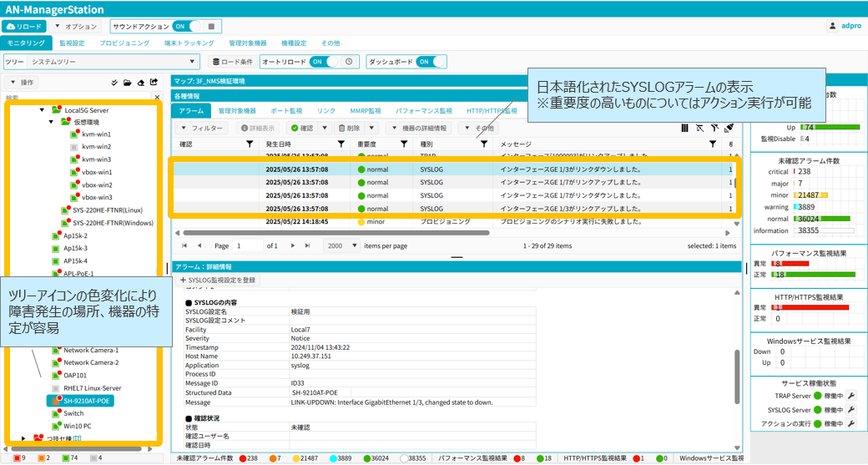The height and width of the screenshot is (465, 868).
Task: Toggle the オートリロード switch off
Action: [324, 62]
